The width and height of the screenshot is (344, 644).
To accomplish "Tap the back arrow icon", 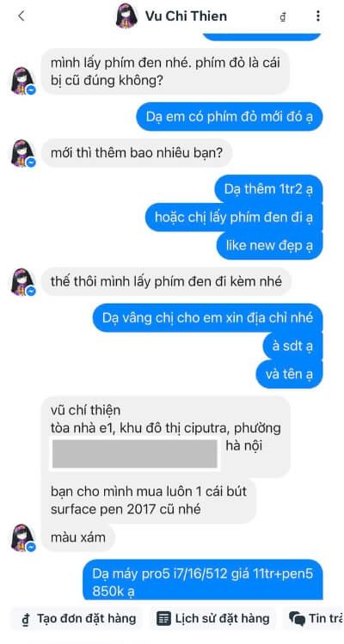I will click(21, 16).
